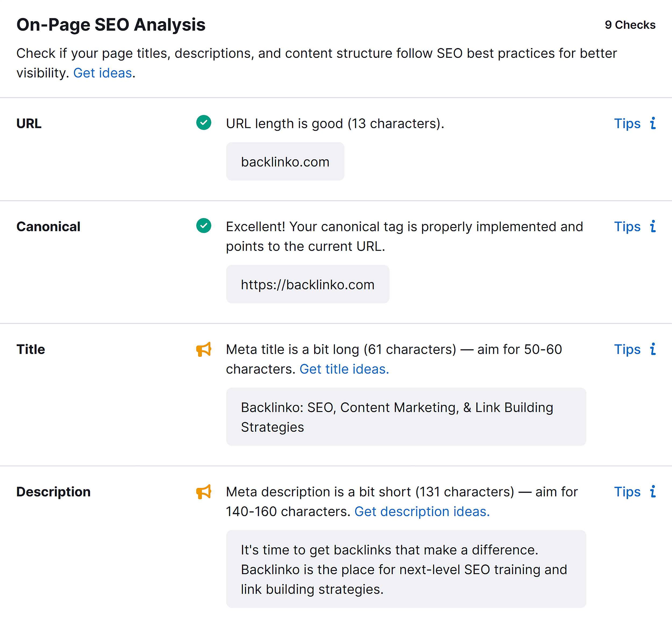
Task: Open Tips link for the URL check
Action: point(627,124)
